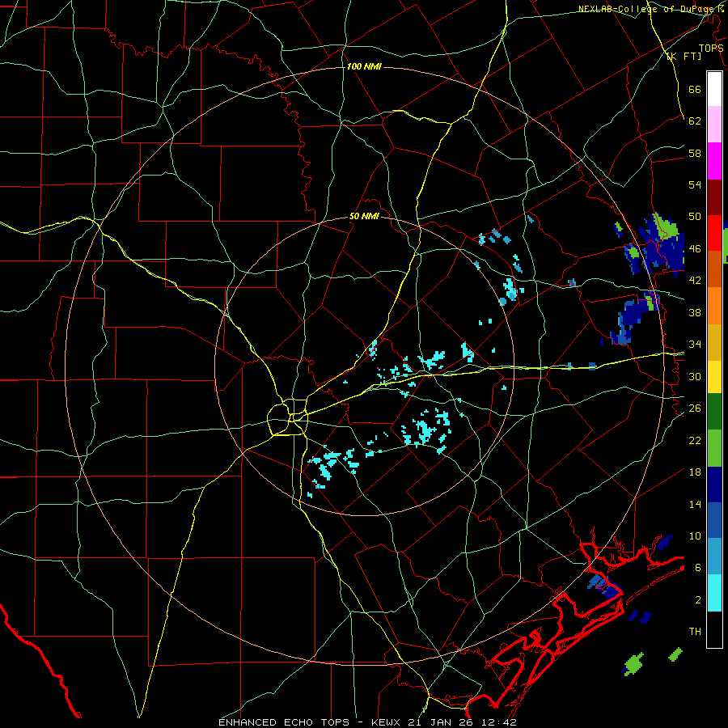Click the 18 legend value
The height and width of the screenshot is (728, 728).
(x=695, y=472)
